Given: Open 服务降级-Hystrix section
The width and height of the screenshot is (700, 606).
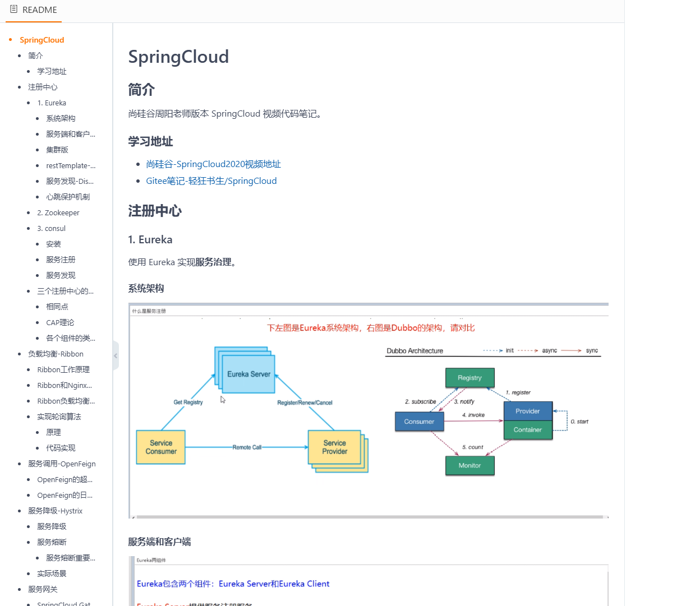Looking at the screenshot, I should click(x=55, y=511).
